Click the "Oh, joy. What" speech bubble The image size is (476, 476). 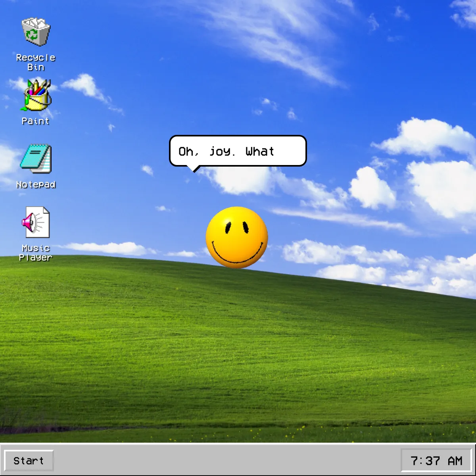click(238, 151)
